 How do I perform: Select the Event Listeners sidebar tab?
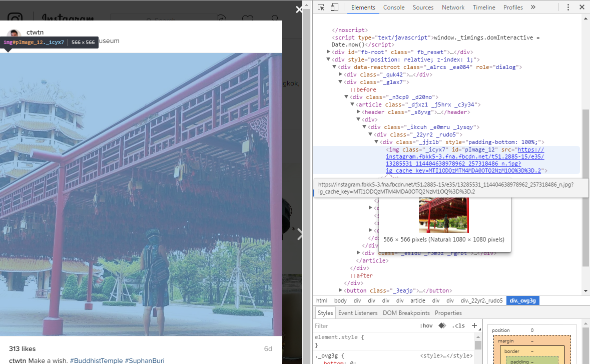[358, 313]
